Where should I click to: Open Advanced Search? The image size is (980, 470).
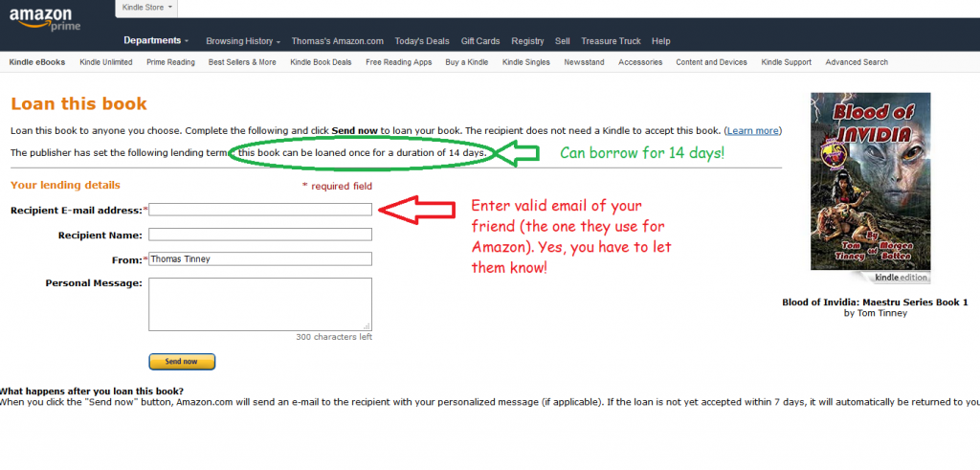(857, 62)
